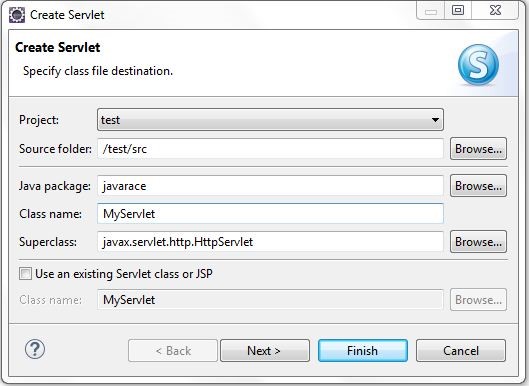The height and width of the screenshot is (386, 529).
Task: Select the Project combo box showing test
Action: click(x=270, y=120)
